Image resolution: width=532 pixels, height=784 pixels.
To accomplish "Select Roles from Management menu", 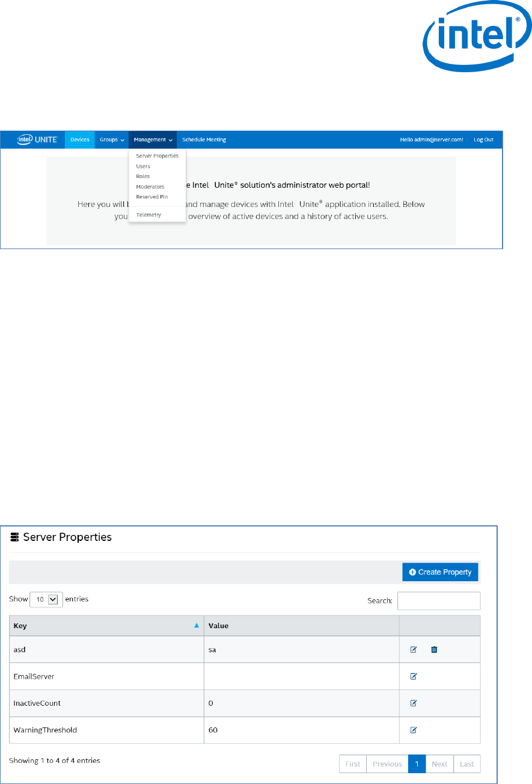I will 143,176.
